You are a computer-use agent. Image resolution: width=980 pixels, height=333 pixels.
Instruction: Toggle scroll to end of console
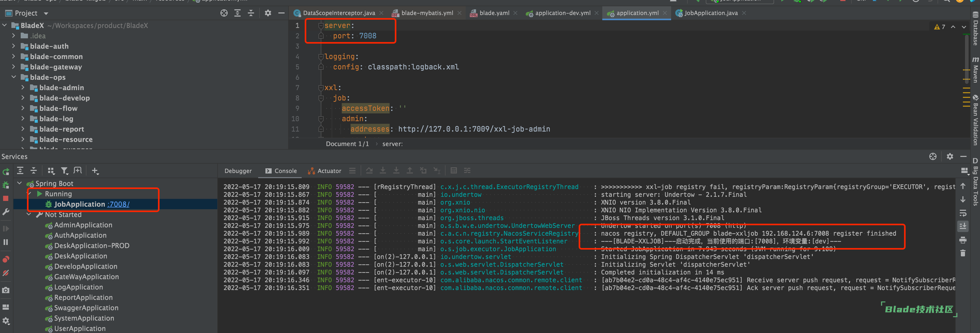point(963,226)
